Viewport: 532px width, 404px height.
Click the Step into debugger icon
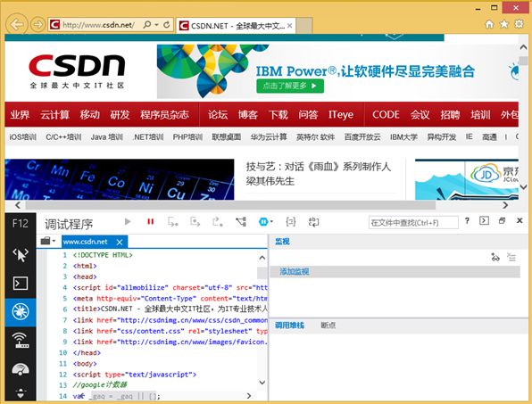[x=172, y=222]
